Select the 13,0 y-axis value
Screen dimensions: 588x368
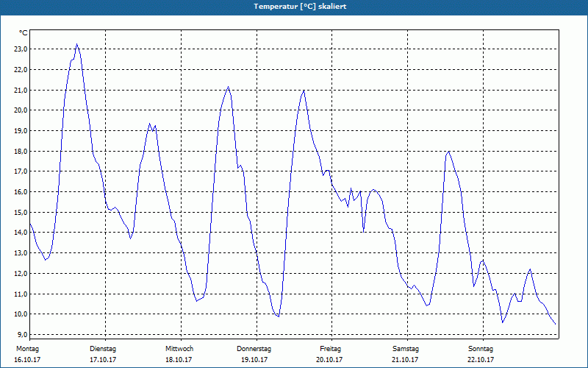pyautogui.click(x=20, y=252)
